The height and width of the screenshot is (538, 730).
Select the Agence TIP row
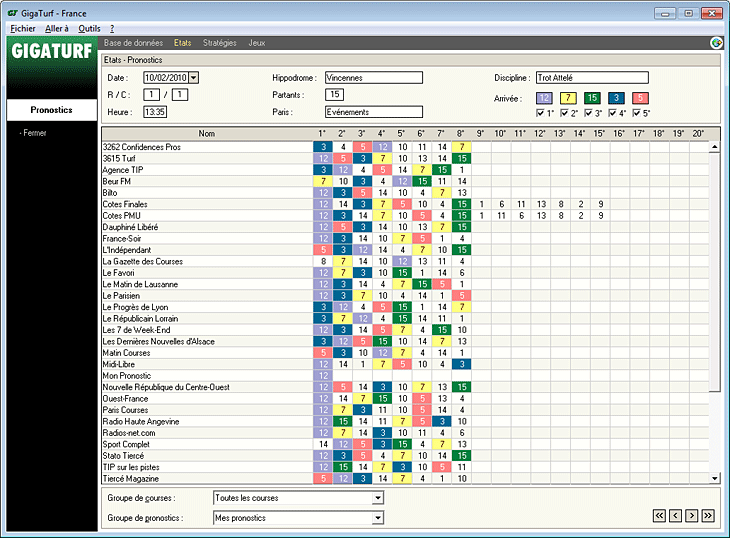405,170
